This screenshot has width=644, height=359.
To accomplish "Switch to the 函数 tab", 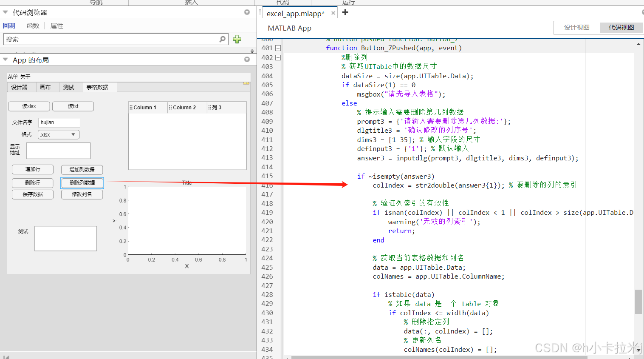I will [33, 26].
